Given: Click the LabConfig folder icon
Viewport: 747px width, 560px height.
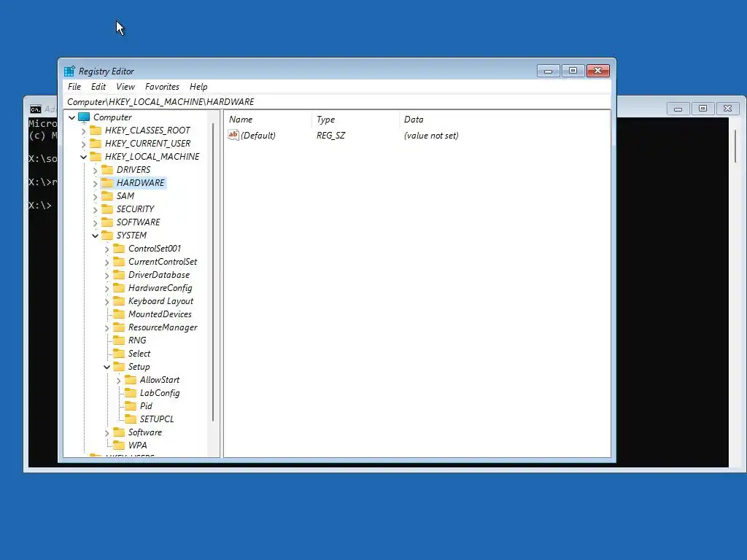Looking at the screenshot, I should point(131,393).
